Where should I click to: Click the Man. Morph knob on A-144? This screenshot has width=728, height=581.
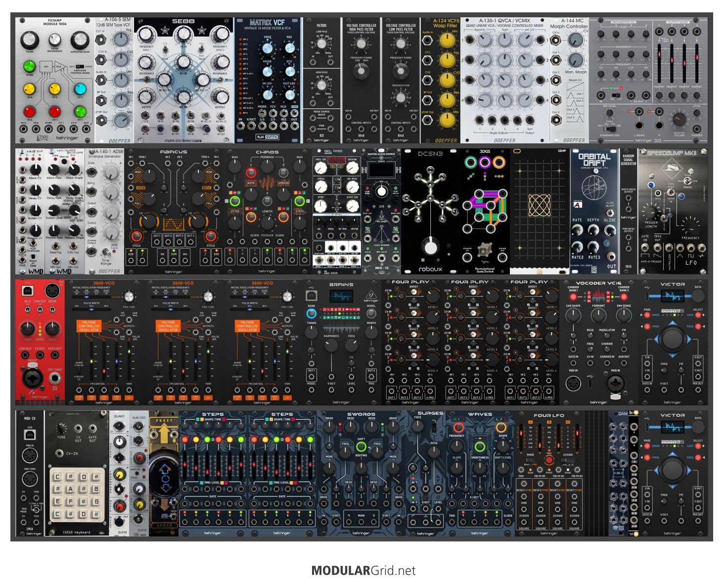click(576, 60)
